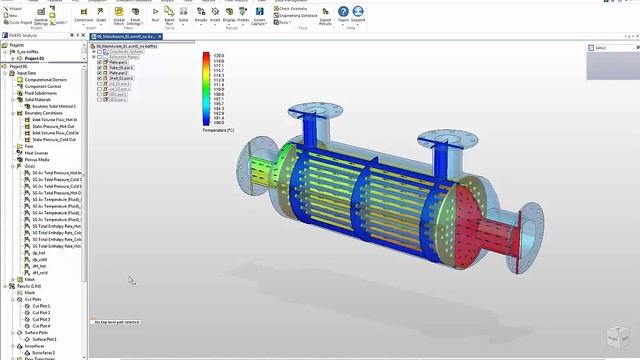Switch to the model document tab
640x360 pixels.
tap(126, 37)
